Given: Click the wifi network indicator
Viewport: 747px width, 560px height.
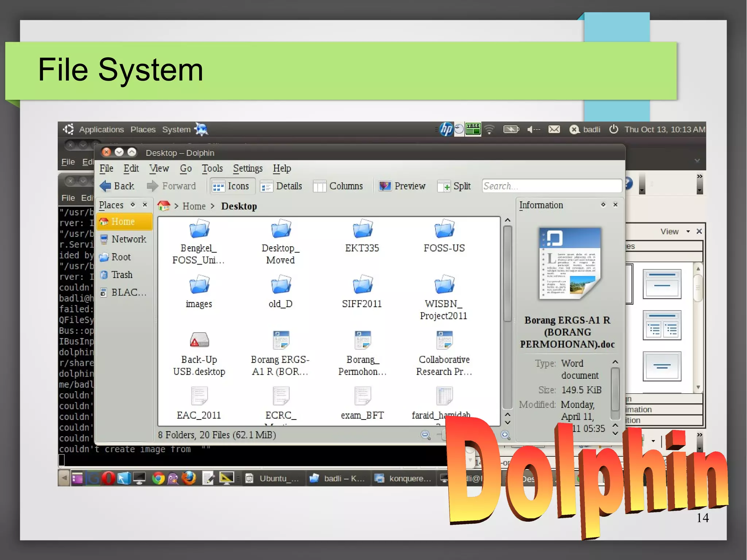Looking at the screenshot, I should pyautogui.click(x=489, y=130).
